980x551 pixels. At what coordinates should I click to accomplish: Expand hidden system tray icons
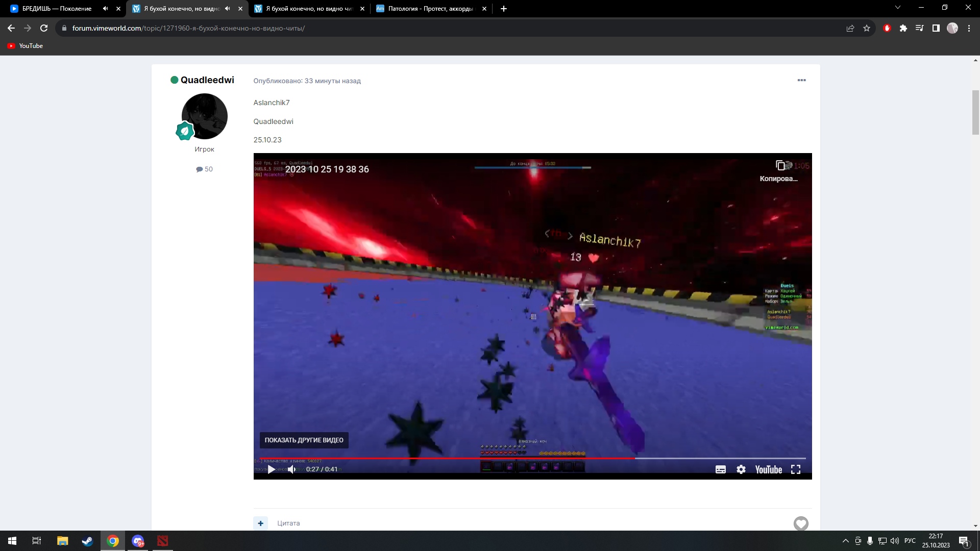845,540
